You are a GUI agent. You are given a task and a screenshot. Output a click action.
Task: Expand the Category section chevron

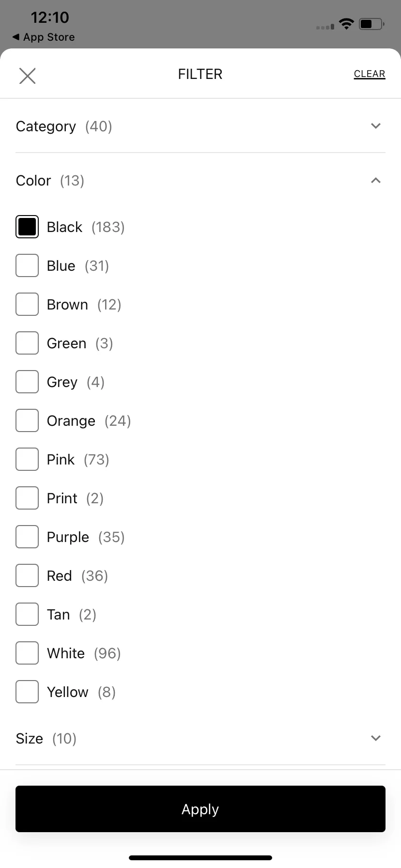pos(376,126)
